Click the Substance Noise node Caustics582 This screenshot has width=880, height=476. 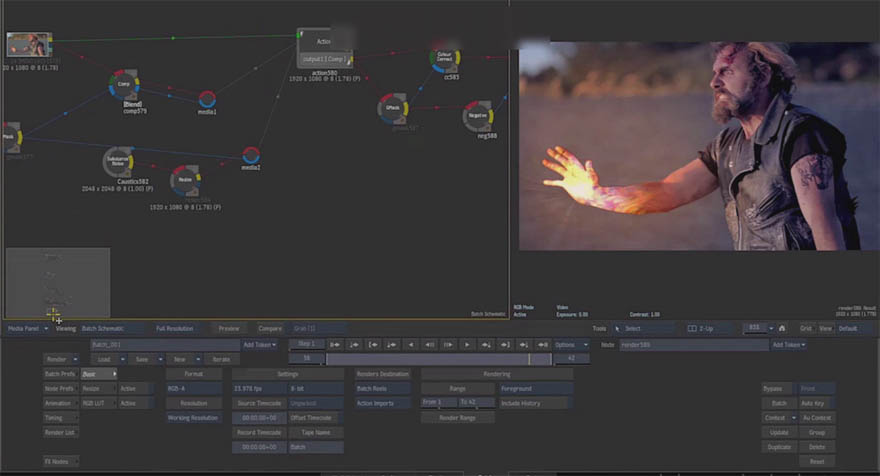[x=118, y=162]
